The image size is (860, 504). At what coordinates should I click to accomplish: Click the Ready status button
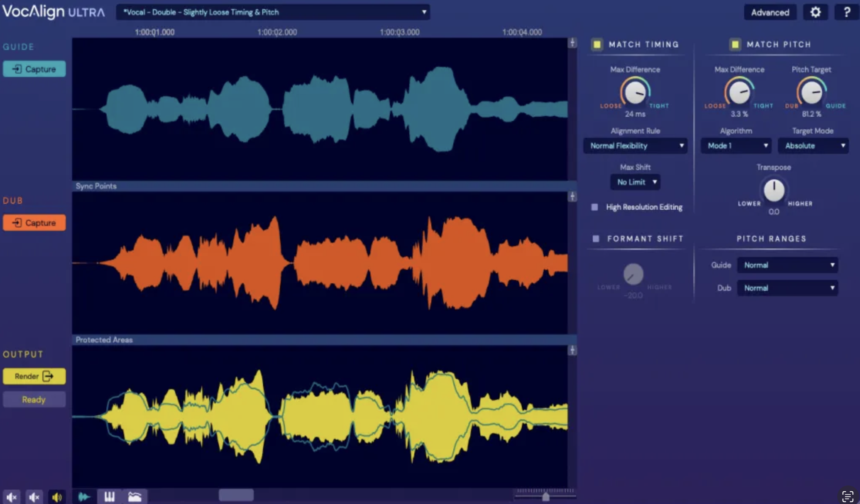click(x=34, y=400)
